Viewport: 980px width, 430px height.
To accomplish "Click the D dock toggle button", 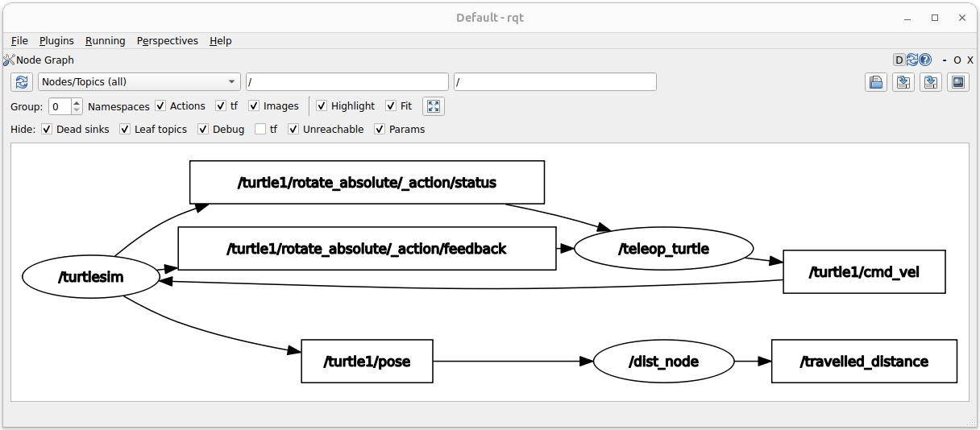I will [x=899, y=60].
